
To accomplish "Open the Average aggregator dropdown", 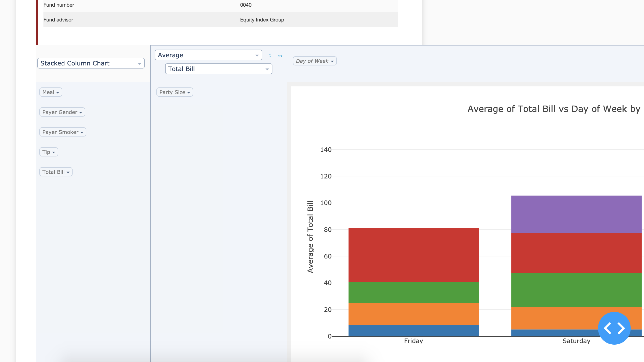I will pyautogui.click(x=208, y=55).
